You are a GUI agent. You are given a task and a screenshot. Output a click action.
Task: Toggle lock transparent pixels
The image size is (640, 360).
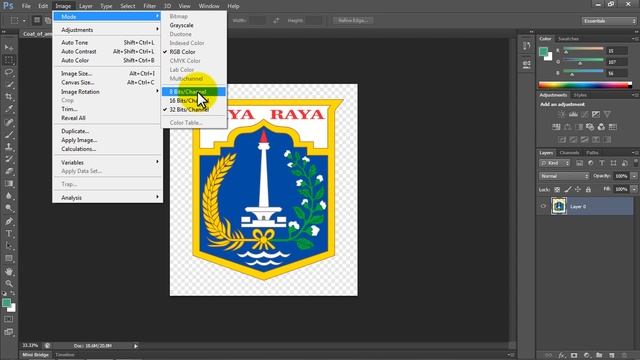click(557, 189)
